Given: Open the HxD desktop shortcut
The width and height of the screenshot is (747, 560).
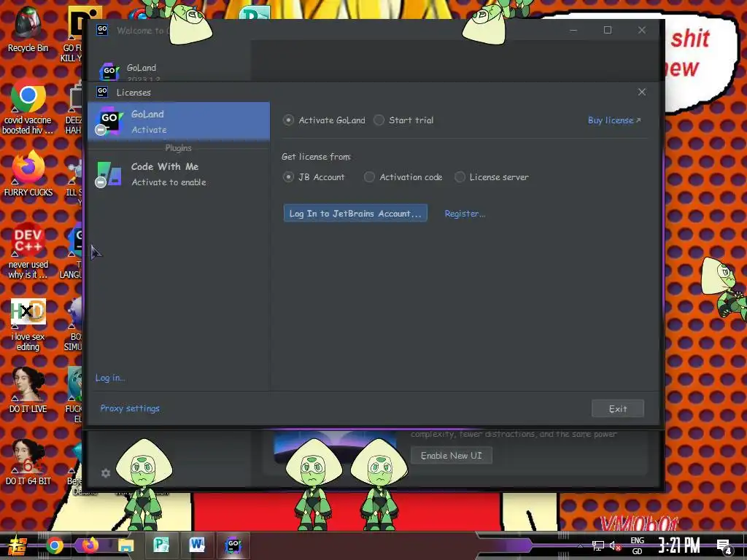Looking at the screenshot, I should pyautogui.click(x=28, y=324).
